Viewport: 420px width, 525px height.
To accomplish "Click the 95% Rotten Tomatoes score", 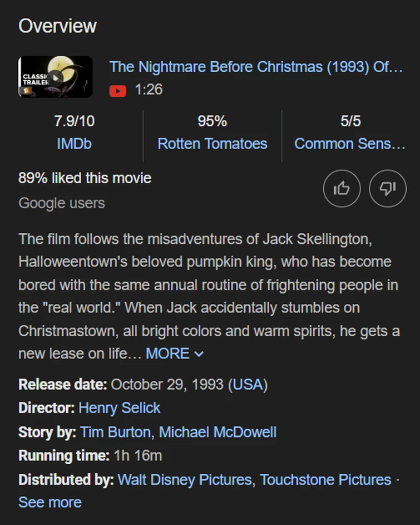I will point(212,121).
